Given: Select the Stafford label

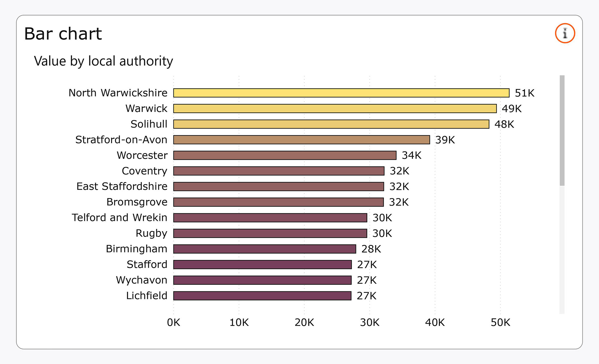Looking at the screenshot, I should [x=147, y=264].
